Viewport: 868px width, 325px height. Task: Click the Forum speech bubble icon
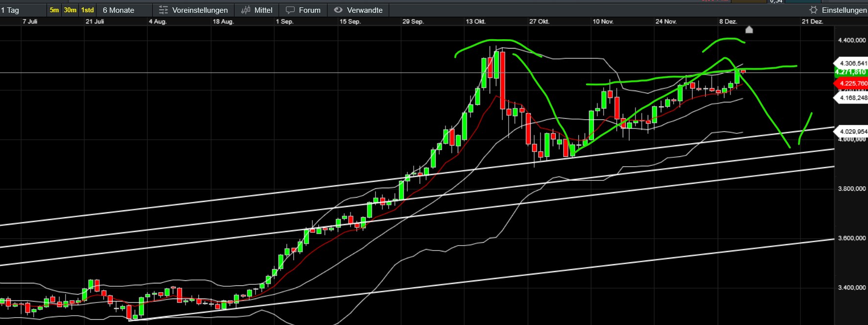pyautogui.click(x=290, y=10)
